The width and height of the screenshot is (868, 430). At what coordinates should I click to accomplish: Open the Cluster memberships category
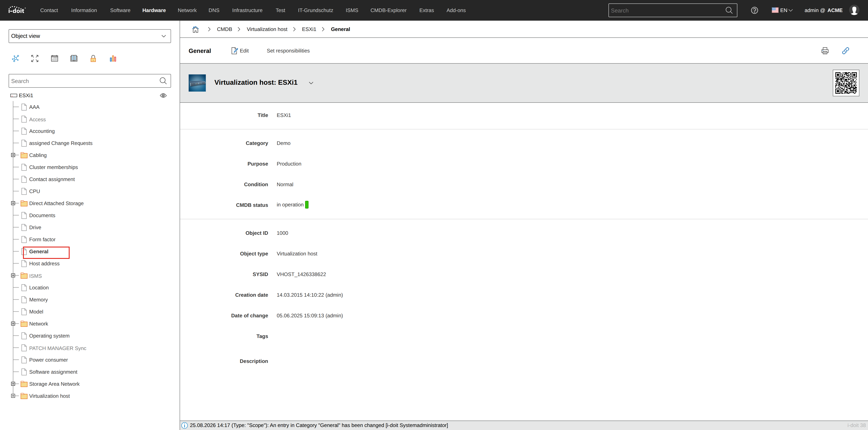[53, 167]
